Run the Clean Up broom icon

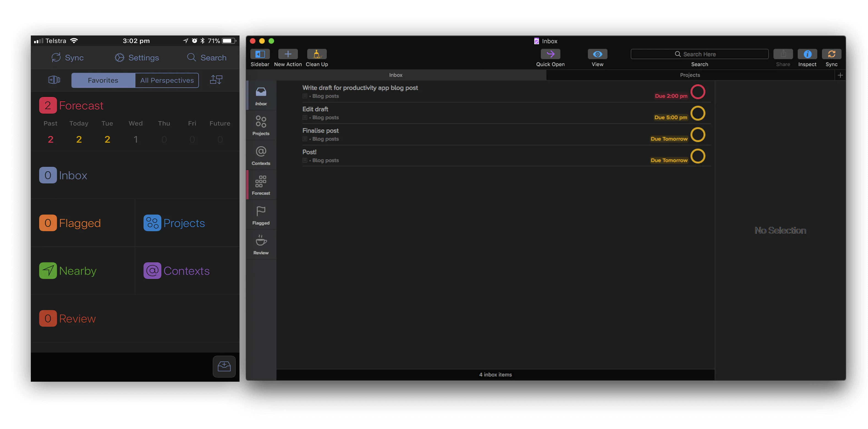pos(317,54)
